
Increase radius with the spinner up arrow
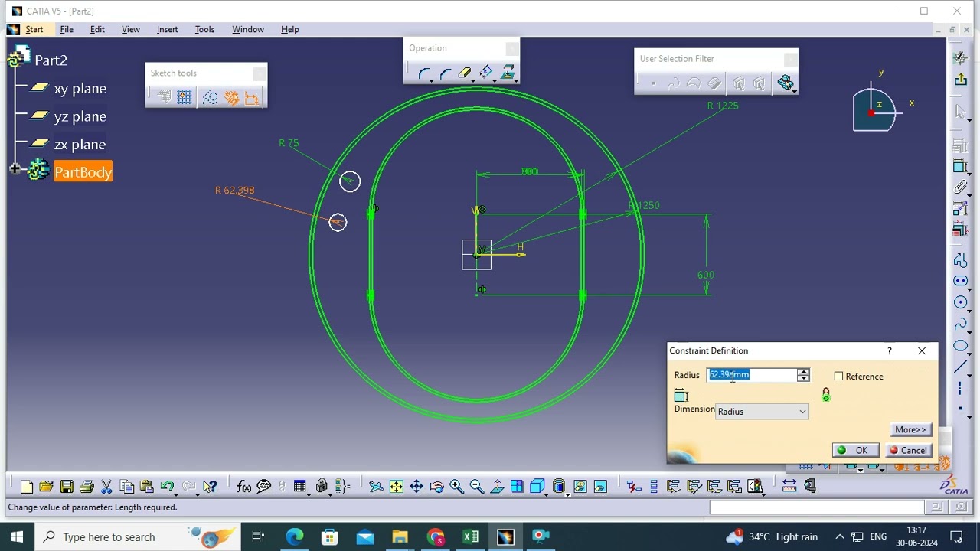tap(803, 372)
